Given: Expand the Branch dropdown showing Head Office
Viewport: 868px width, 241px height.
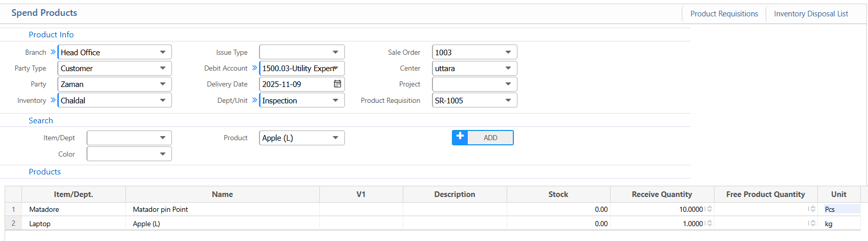Looking at the screenshot, I should [x=162, y=52].
